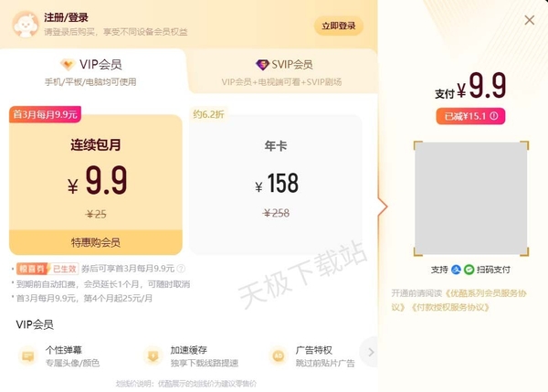Click 特惠购会员 button
Screen dimensions: 548x392
click(96, 242)
